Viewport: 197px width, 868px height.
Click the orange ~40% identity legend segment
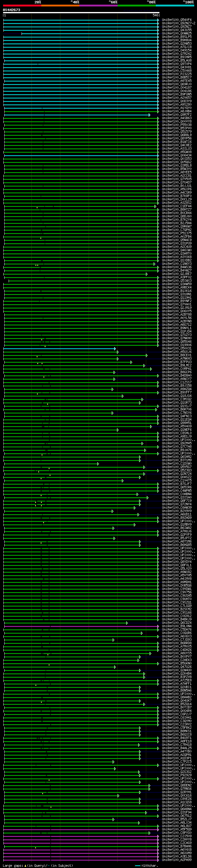[x=61, y=6]
